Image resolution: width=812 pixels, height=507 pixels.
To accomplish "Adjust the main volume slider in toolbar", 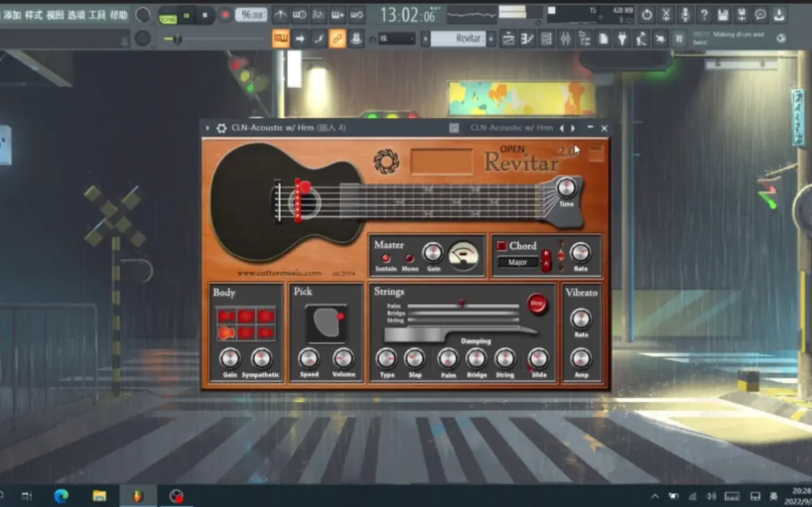I will point(213,39).
